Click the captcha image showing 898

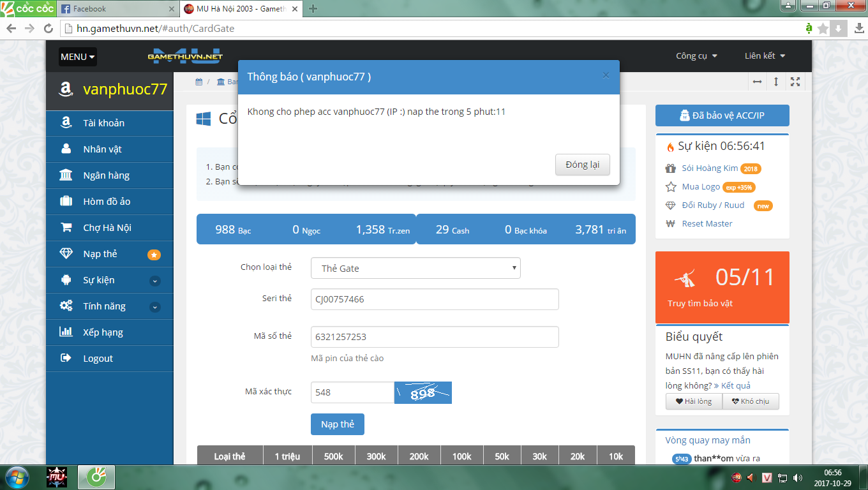(x=423, y=392)
